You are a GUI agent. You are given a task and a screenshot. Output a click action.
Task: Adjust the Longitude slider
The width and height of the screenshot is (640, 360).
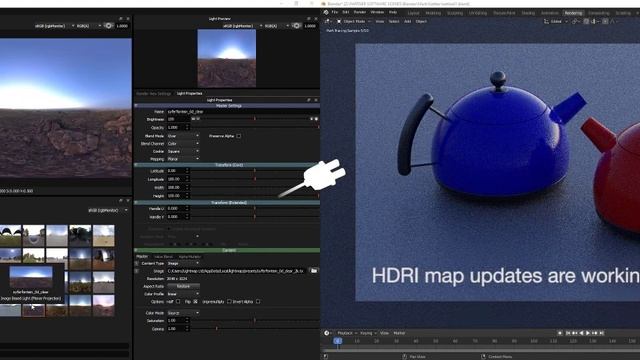[x=255, y=179]
